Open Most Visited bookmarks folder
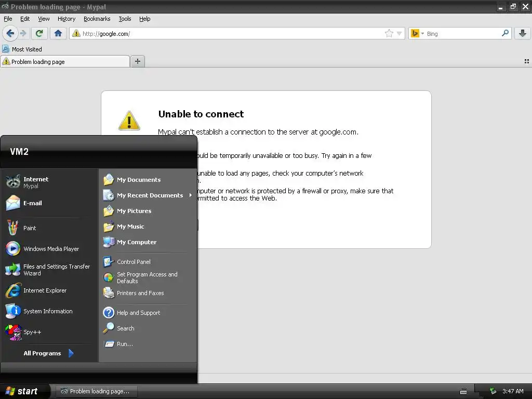 coord(22,49)
